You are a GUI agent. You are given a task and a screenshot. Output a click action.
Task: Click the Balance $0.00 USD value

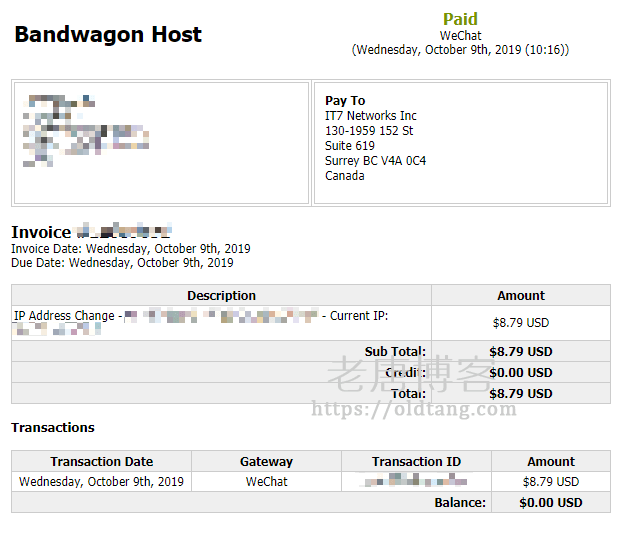(x=550, y=503)
